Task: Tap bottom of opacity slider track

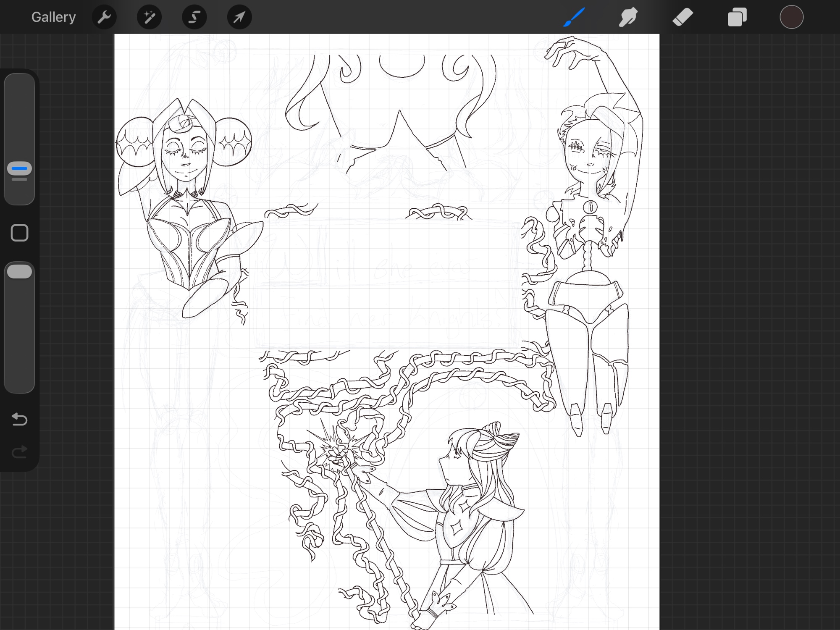Action: [19, 384]
